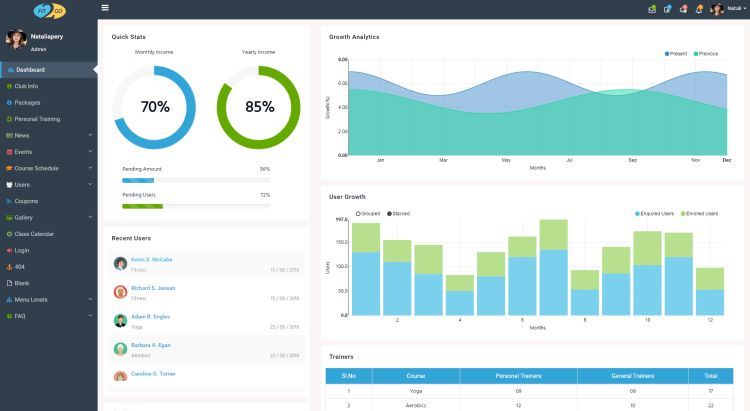
Task: Click Richard S. Jensen's avatar
Action: click(x=120, y=292)
